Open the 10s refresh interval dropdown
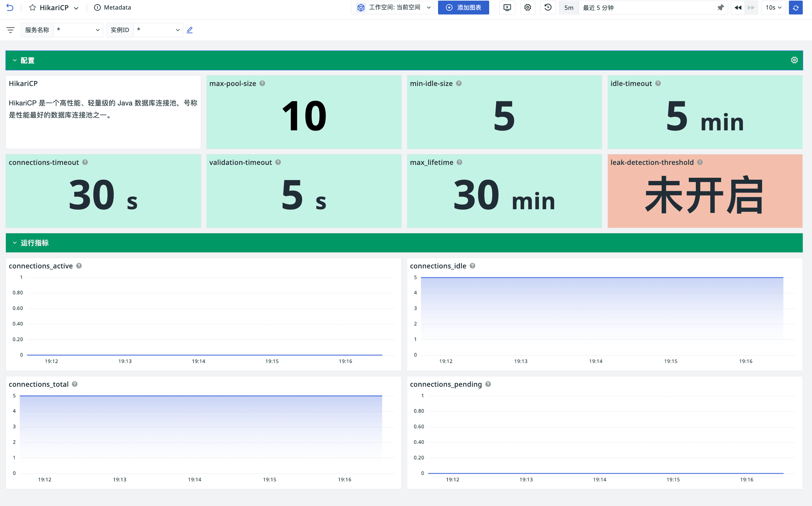 (x=773, y=7)
